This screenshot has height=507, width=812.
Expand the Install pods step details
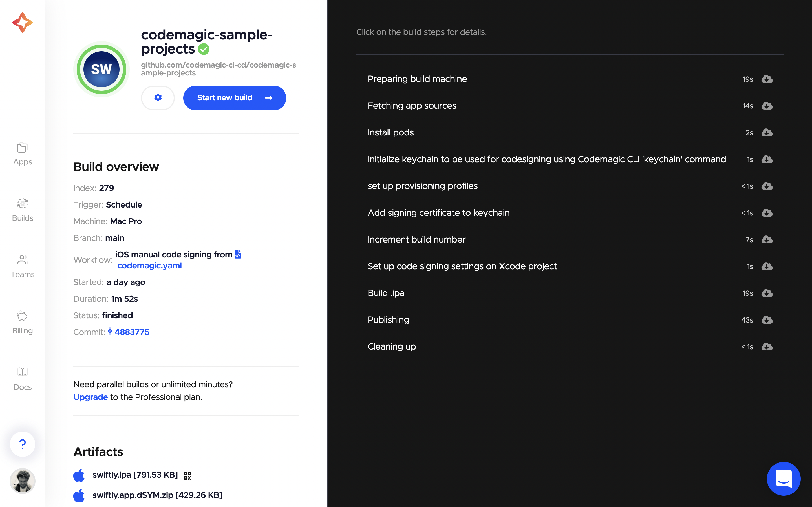[x=390, y=132]
